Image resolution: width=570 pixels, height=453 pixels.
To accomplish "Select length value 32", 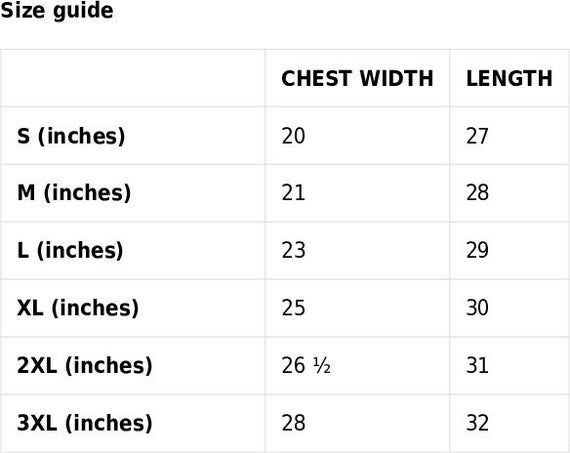I will (477, 423).
